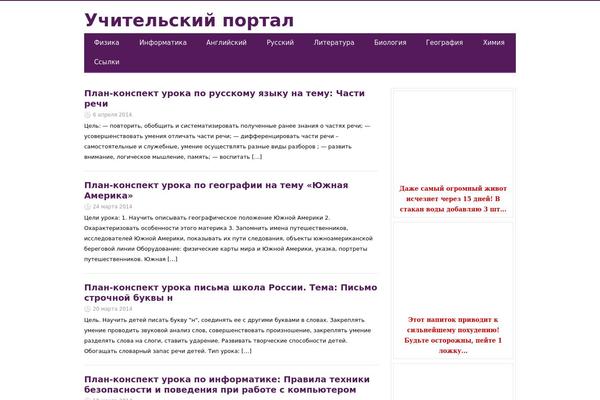Click the date text 24 марта 2014
Image resolution: width=600 pixels, height=400 pixels.
click(x=112, y=206)
